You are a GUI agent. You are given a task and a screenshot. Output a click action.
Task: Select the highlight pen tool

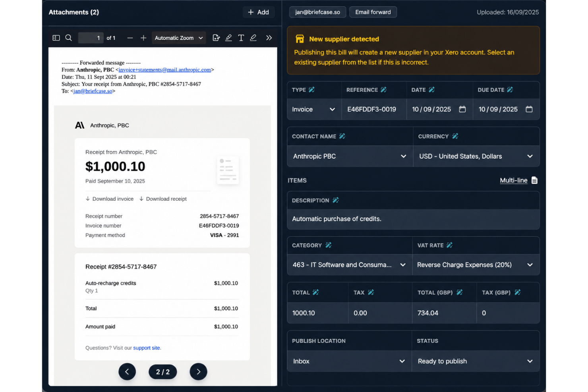[x=228, y=38]
